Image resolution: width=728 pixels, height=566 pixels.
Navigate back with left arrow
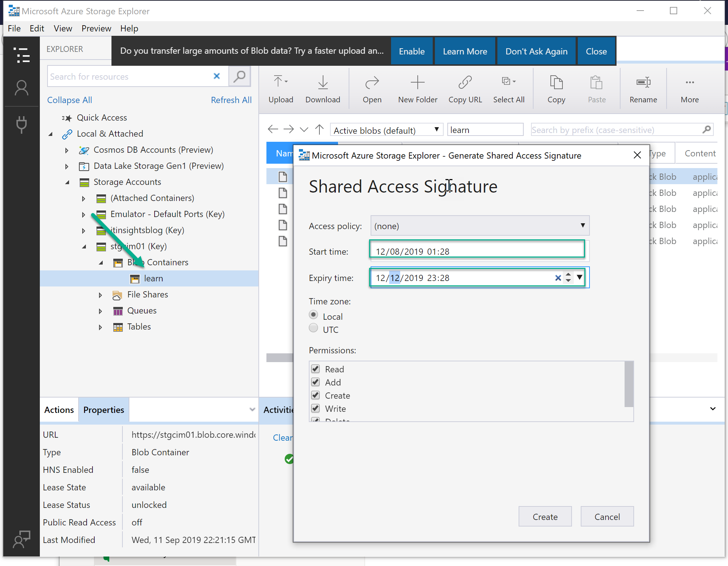click(x=273, y=129)
